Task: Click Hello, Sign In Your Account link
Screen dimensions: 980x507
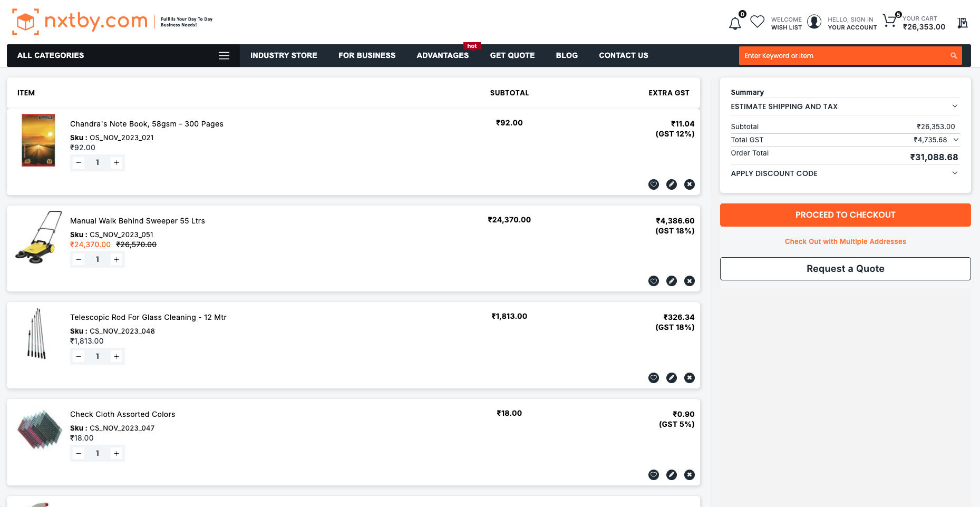Action: (852, 23)
